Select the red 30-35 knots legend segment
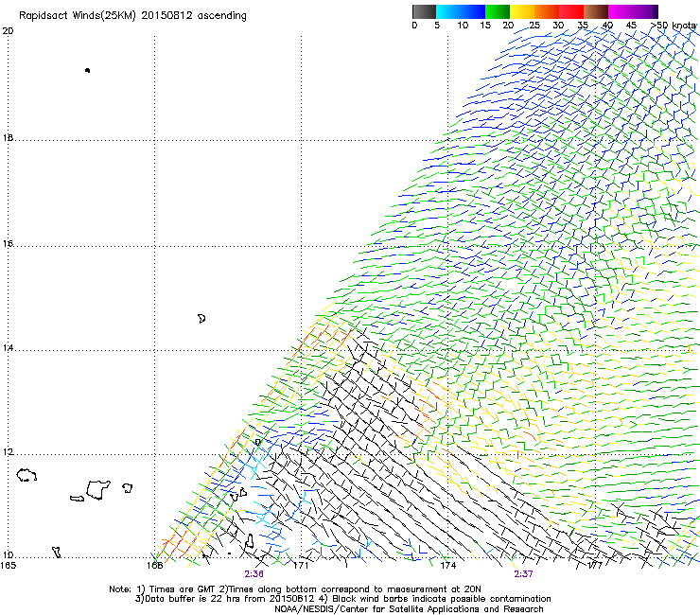The image size is (700, 615). [x=571, y=11]
